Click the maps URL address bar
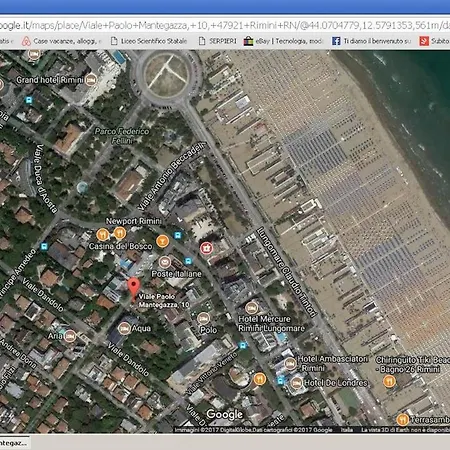 point(225,25)
